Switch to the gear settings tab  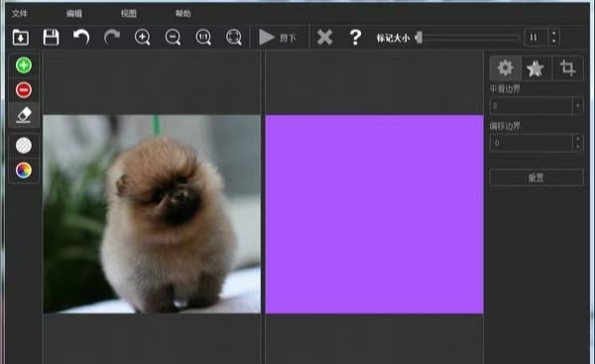click(x=505, y=68)
